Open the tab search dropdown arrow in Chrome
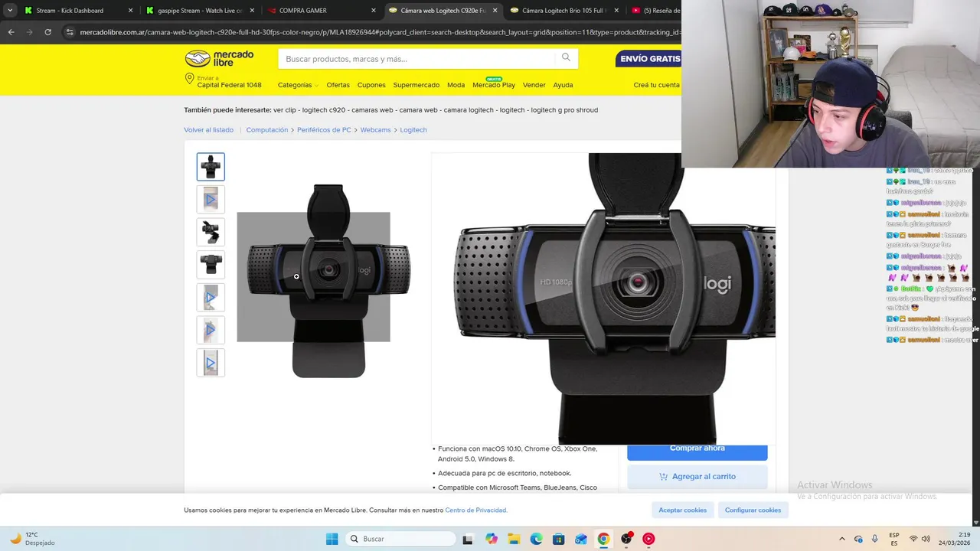The width and height of the screenshot is (980, 551). tap(10, 11)
